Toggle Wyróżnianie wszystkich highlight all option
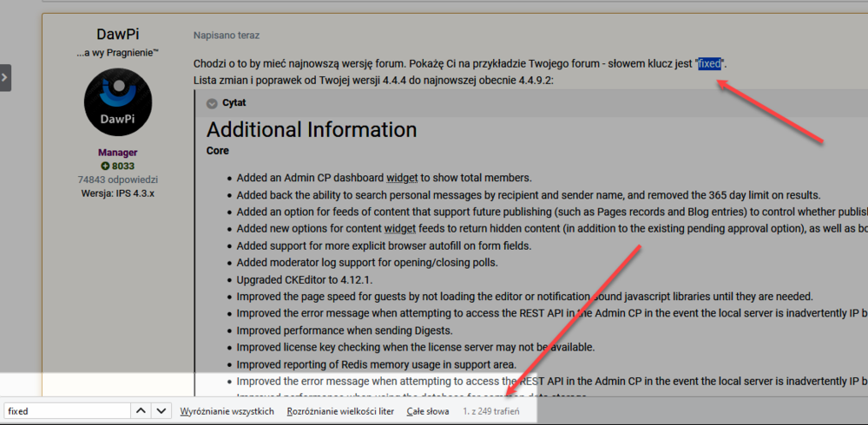Viewport: 868px width, 425px height. 227,411
